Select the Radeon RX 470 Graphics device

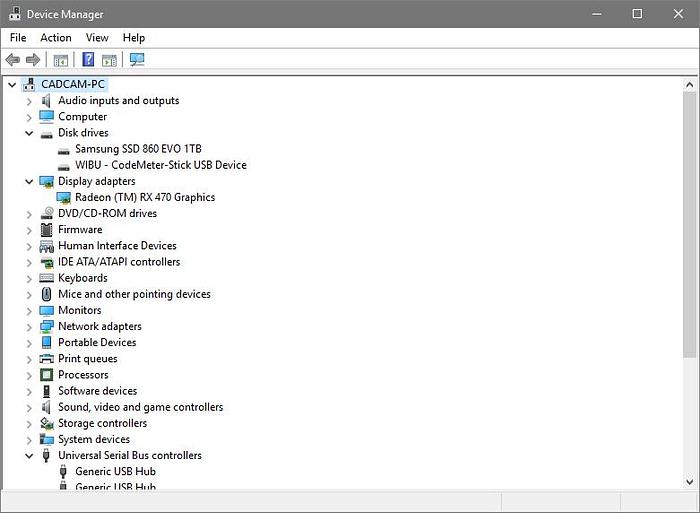coord(144,197)
